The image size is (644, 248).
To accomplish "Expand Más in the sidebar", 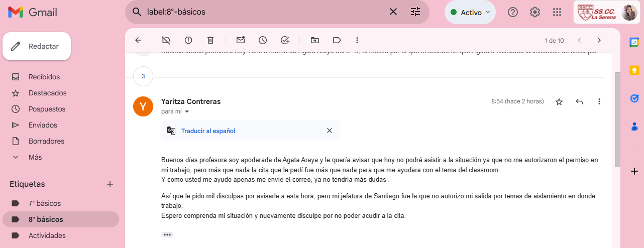I will 35,157.
